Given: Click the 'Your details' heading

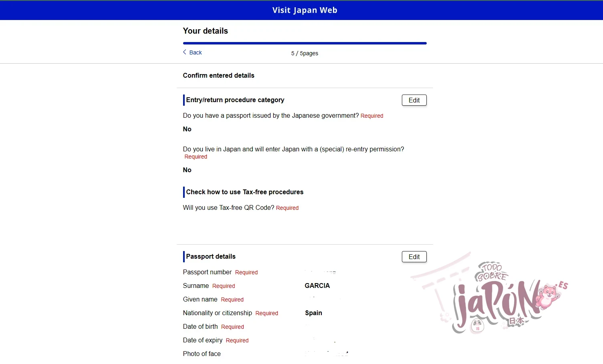Looking at the screenshot, I should tap(205, 31).
